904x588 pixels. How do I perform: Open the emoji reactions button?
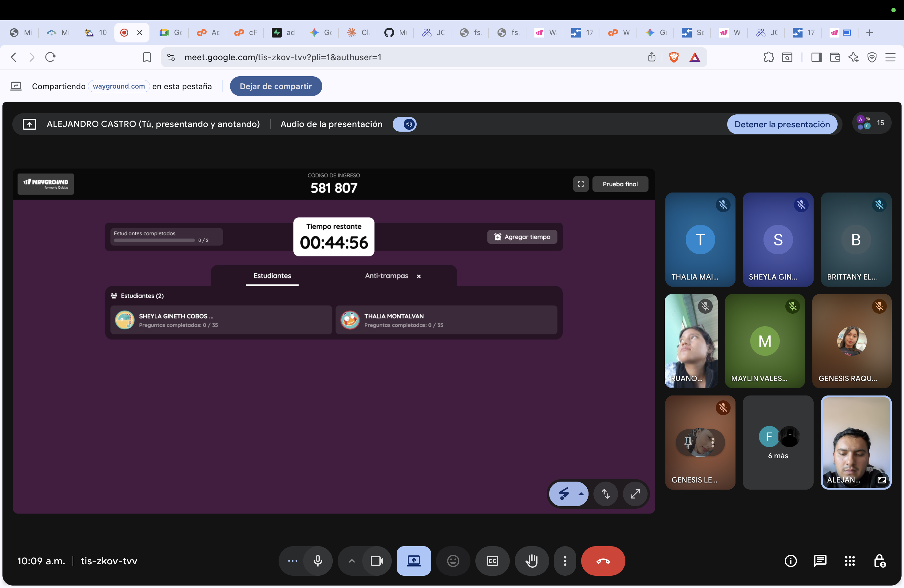pyautogui.click(x=453, y=561)
